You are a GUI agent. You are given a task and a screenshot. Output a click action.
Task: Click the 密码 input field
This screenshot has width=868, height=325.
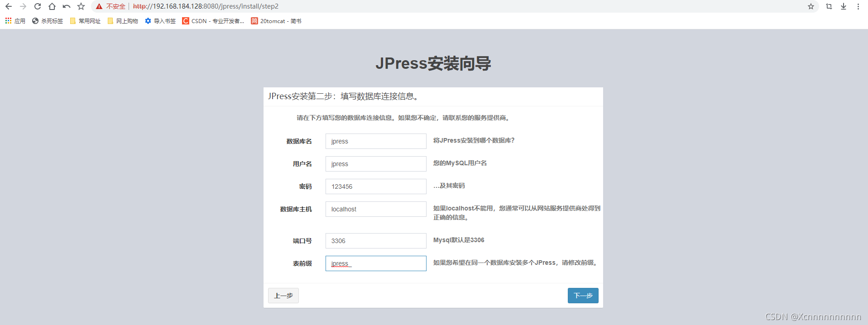point(376,186)
